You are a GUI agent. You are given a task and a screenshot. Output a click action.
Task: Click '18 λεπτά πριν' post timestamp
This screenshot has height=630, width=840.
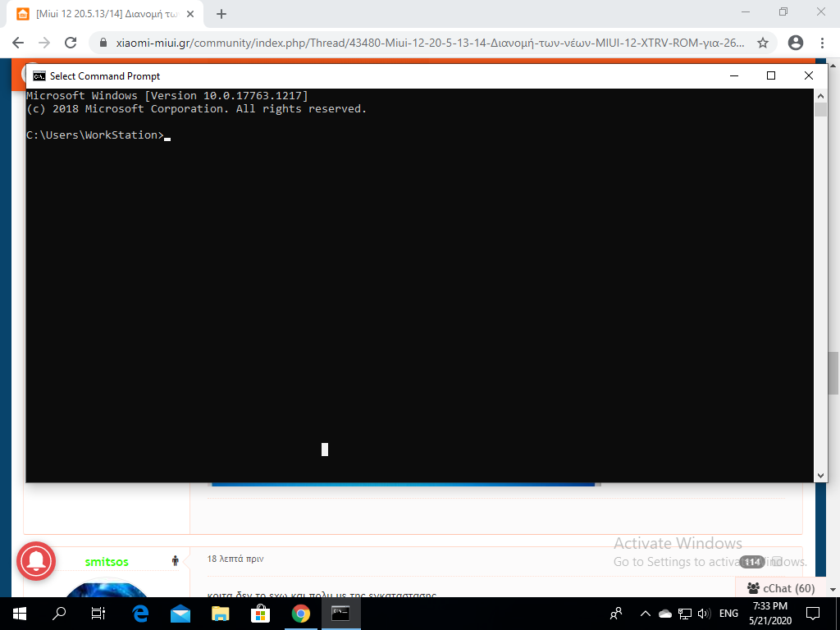point(235,559)
